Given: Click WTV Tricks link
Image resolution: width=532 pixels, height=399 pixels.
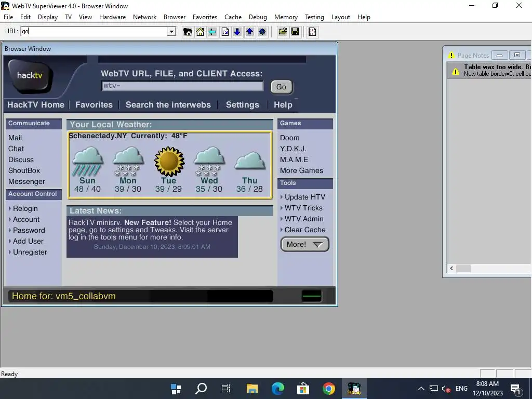Looking at the screenshot, I should point(303,208).
